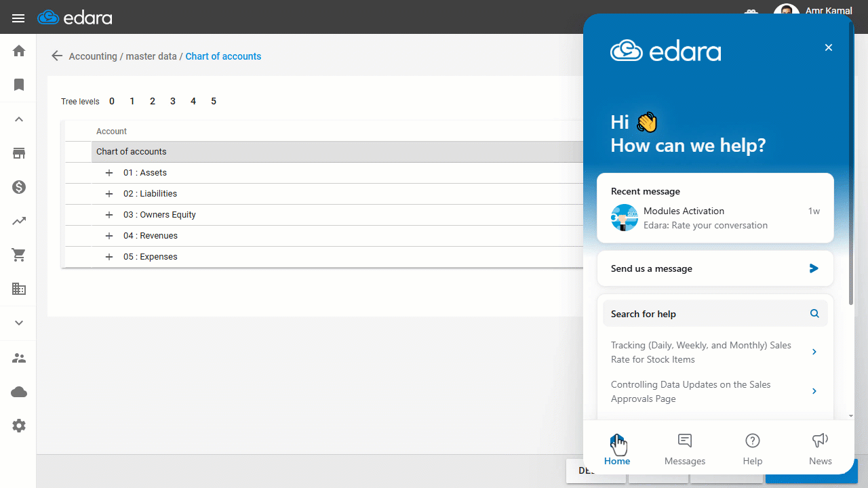Go back using the breadcrumb arrow
The image size is (868, 488).
click(57, 56)
